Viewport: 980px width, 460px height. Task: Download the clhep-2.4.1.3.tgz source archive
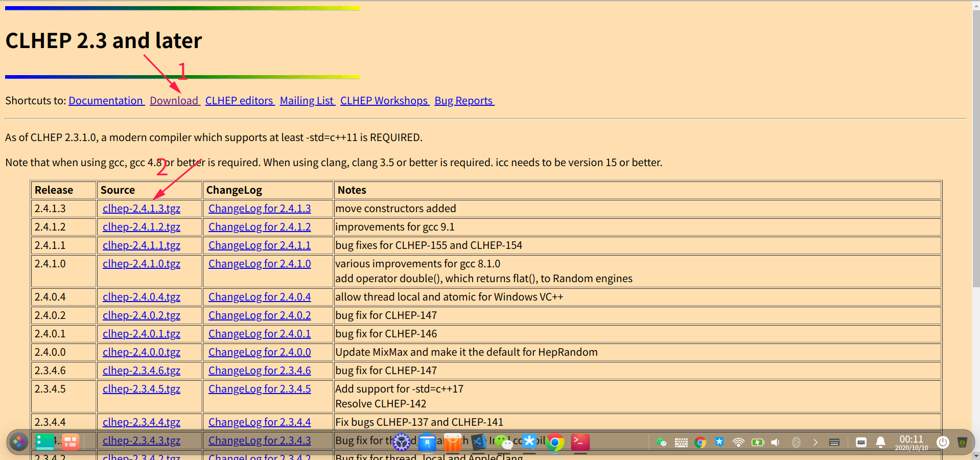[142, 209]
